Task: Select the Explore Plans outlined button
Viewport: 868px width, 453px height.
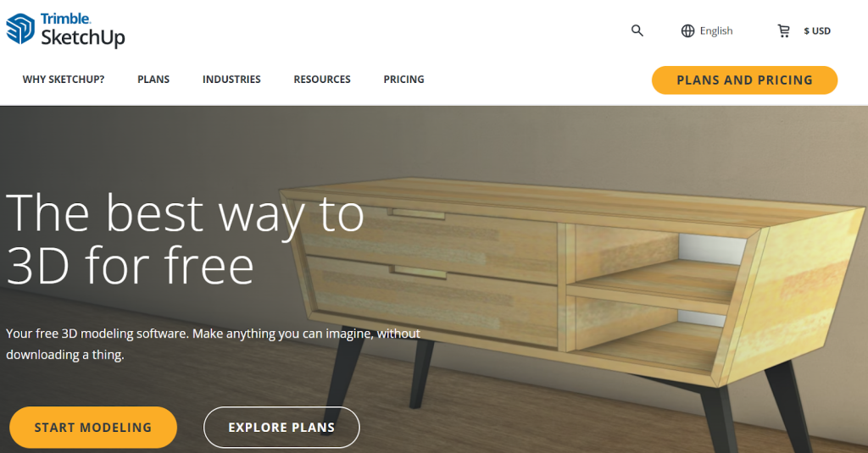Action: tap(281, 428)
